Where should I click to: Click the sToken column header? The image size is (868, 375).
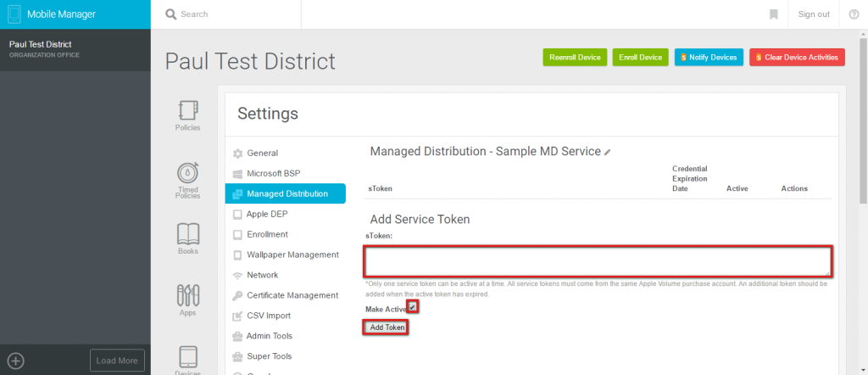click(x=381, y=189)
